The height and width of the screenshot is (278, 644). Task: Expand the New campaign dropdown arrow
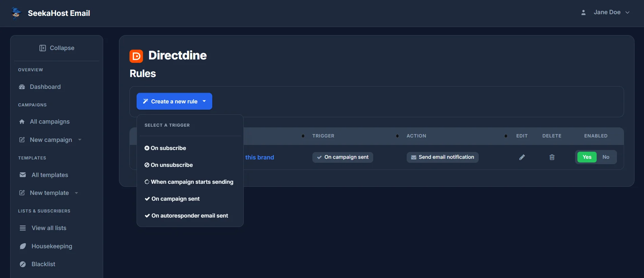(80, 140)
